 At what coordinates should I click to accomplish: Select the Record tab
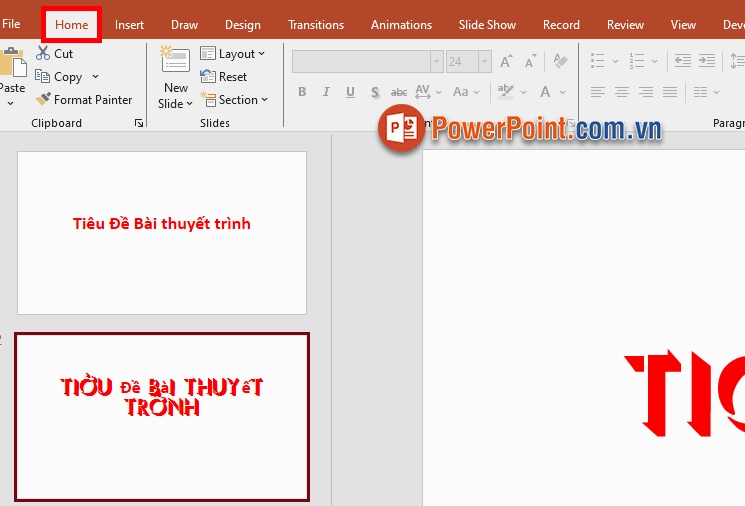pyautogui.click(x=561, y=25)
